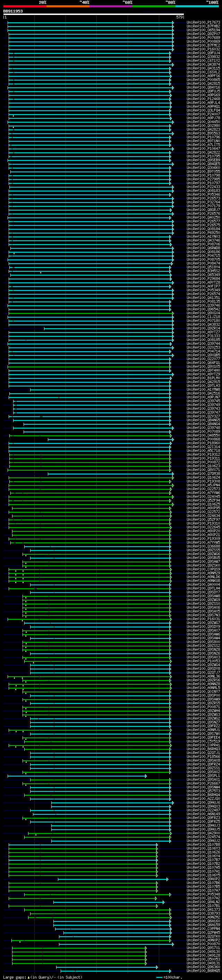Click on UniRef100_Q9AXP2
This screenshot has height=980, width=222.
coord(203,879)
